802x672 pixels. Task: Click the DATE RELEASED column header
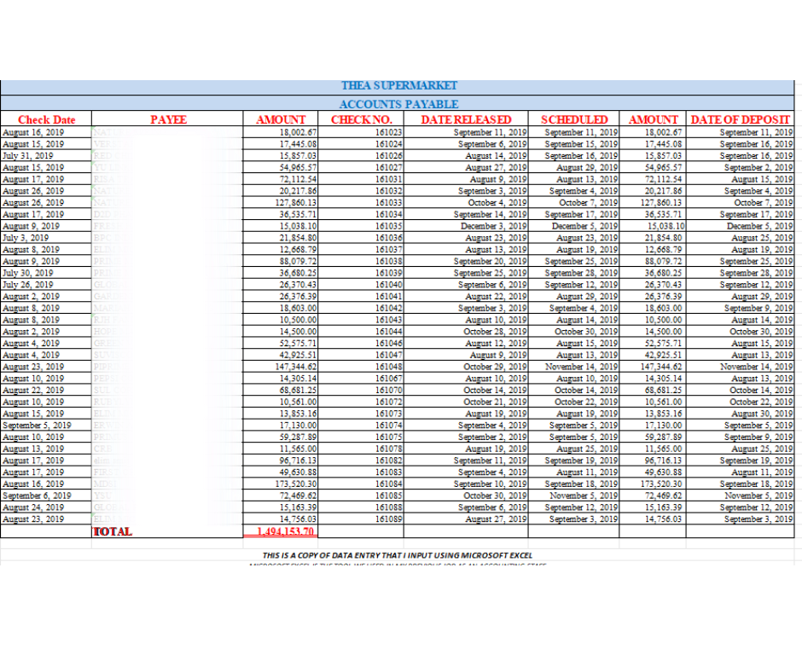click(466, 119)
